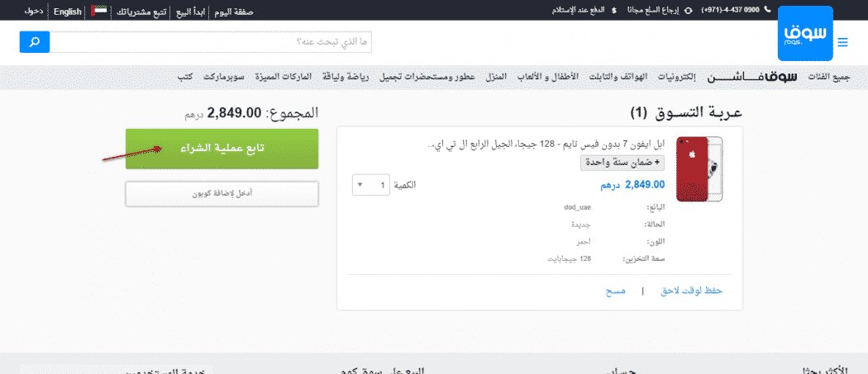Click حفظ لوقت لاحق link
This screenshot has height=374, width=868.
[x=692, y=291]
